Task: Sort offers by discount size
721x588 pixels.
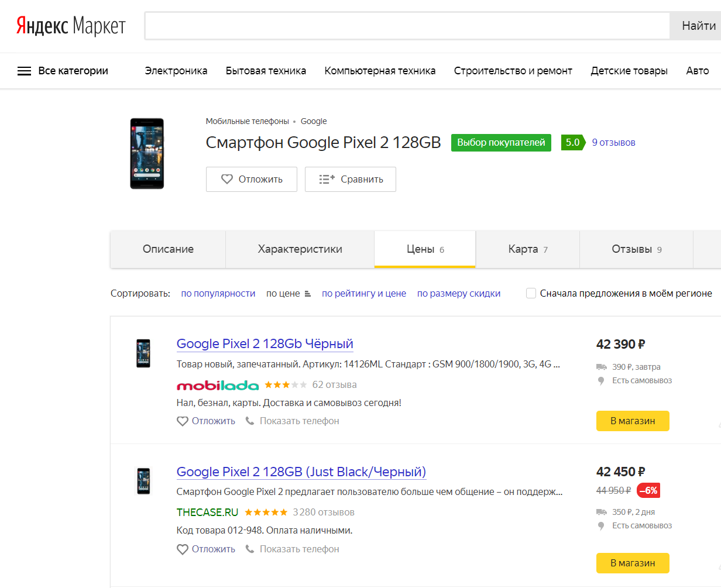Action: [x=458, y=293]
